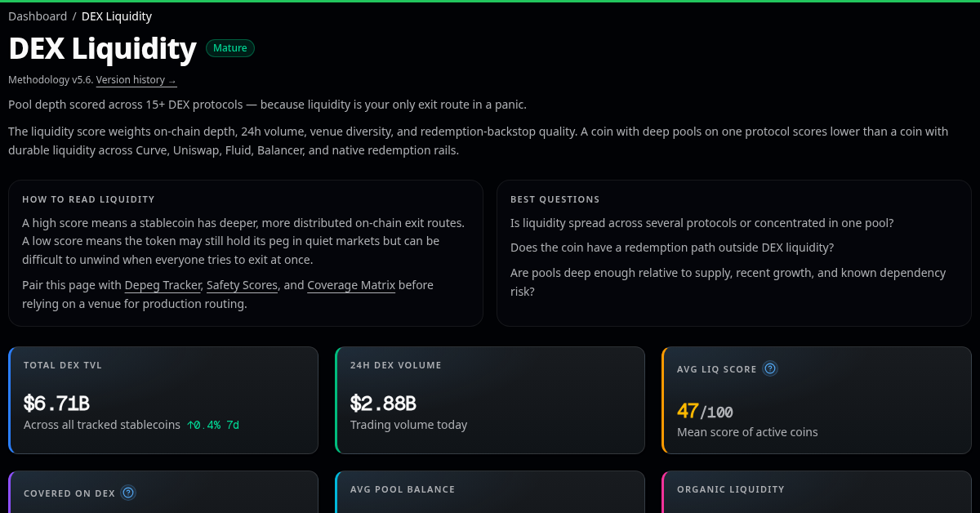The height and width of the screenshot is (513, 980).
Task: Open the Coverage Matrix link
Action: pos(351,285)
